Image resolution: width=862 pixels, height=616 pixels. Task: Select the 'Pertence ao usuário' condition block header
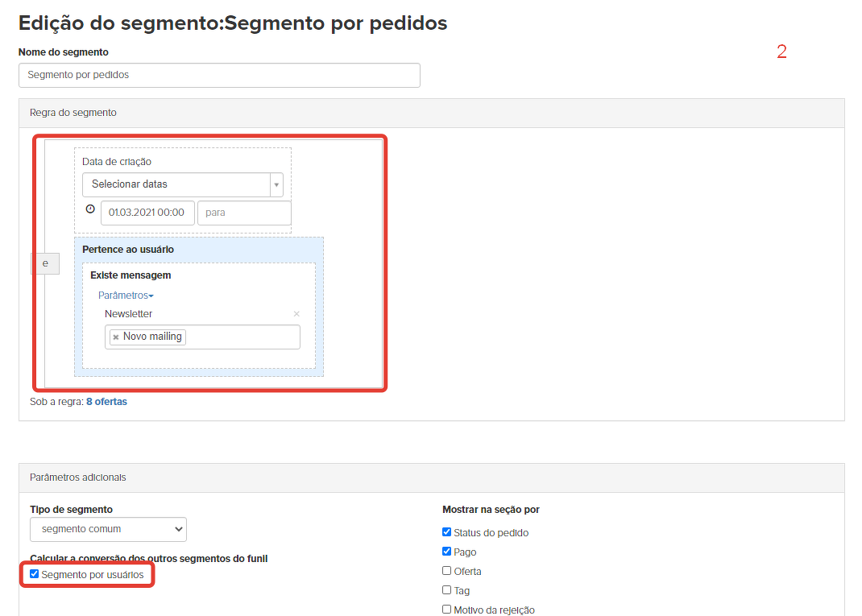tap(128, 250)
